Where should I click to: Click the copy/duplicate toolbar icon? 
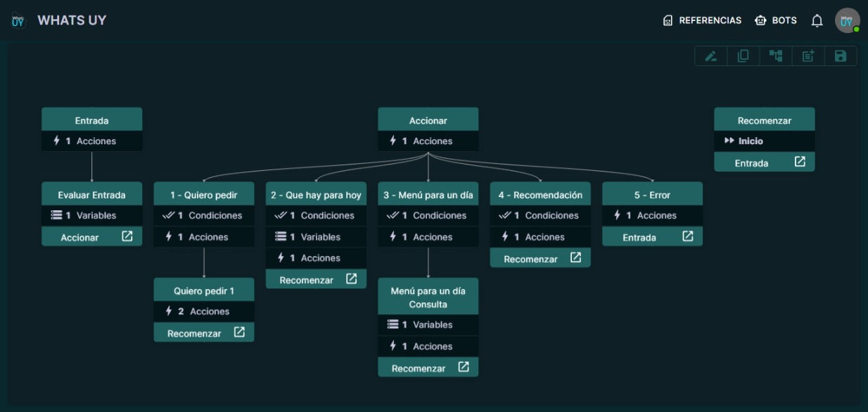coord(743,56)
